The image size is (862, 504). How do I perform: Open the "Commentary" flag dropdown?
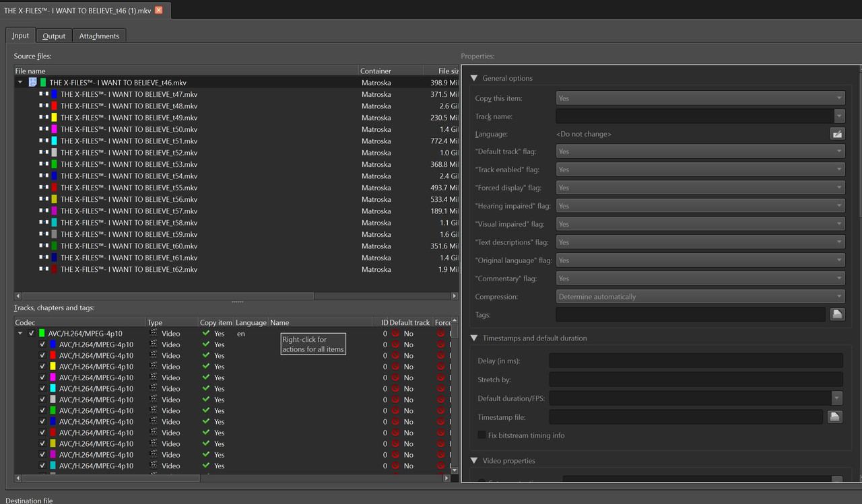(700, 278)
